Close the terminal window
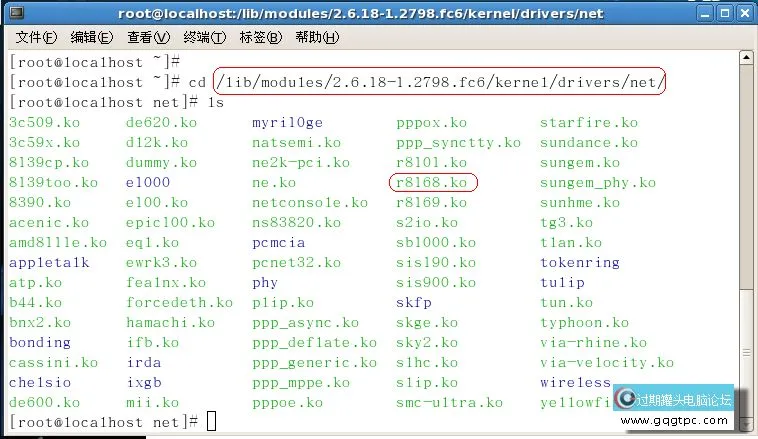 click(x=745, y=14)
